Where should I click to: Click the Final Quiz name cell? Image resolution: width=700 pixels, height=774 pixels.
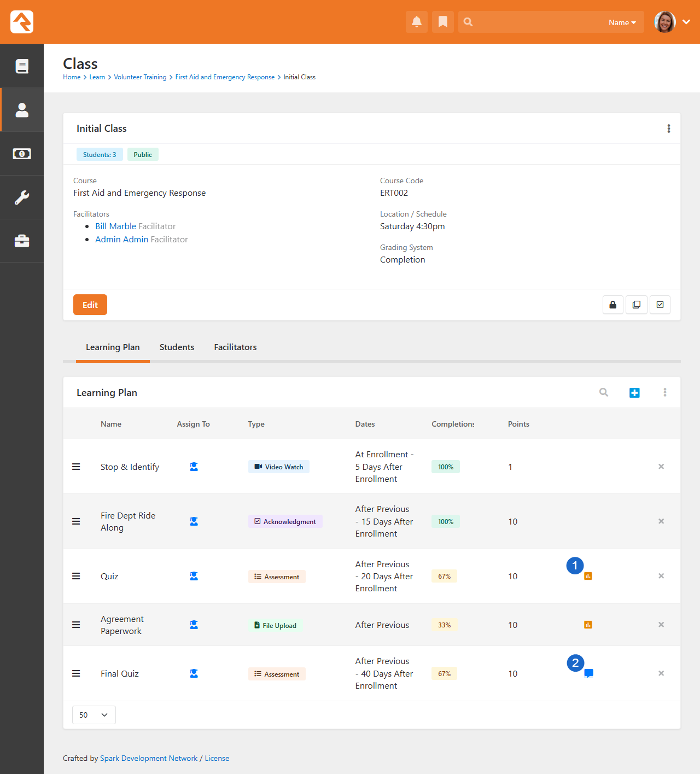point(120,674)
